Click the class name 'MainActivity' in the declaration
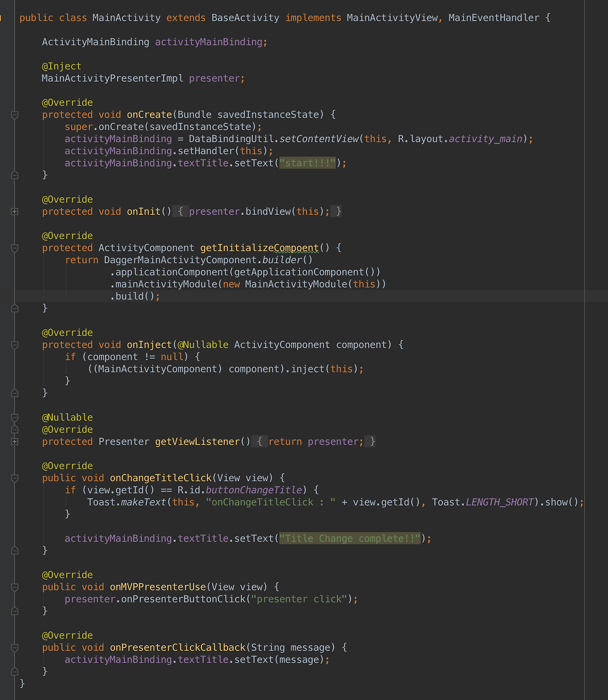Viewport: 608px width, 700px height. click(126, 18)
